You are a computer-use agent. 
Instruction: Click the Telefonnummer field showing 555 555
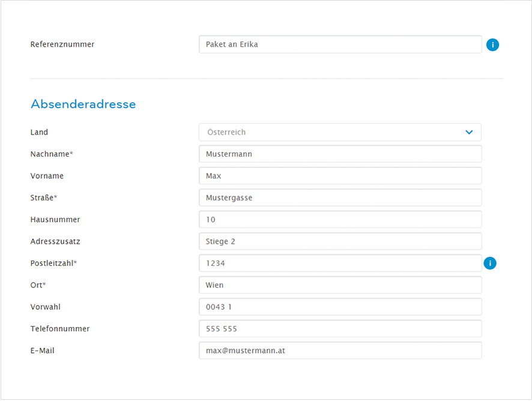(x=340, y=329)
